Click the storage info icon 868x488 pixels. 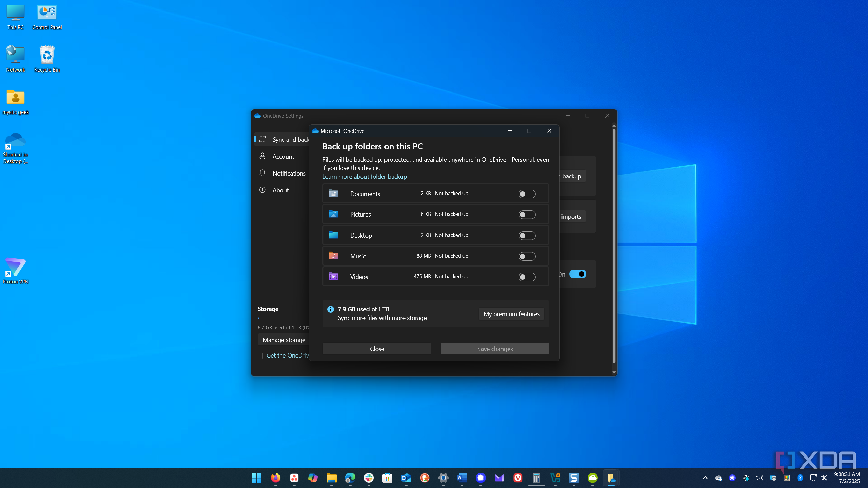coord(330,309)
